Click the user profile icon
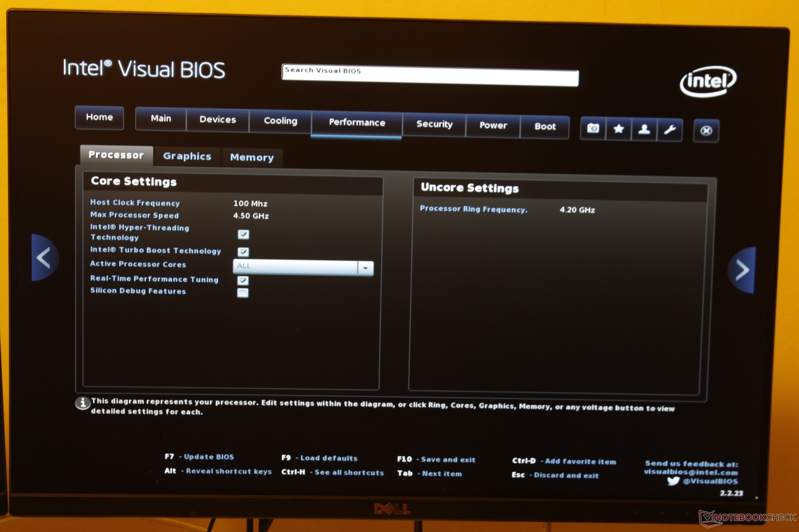Viewport: 799px width, 532px height. pyautogui.click(x=644, y=129)
